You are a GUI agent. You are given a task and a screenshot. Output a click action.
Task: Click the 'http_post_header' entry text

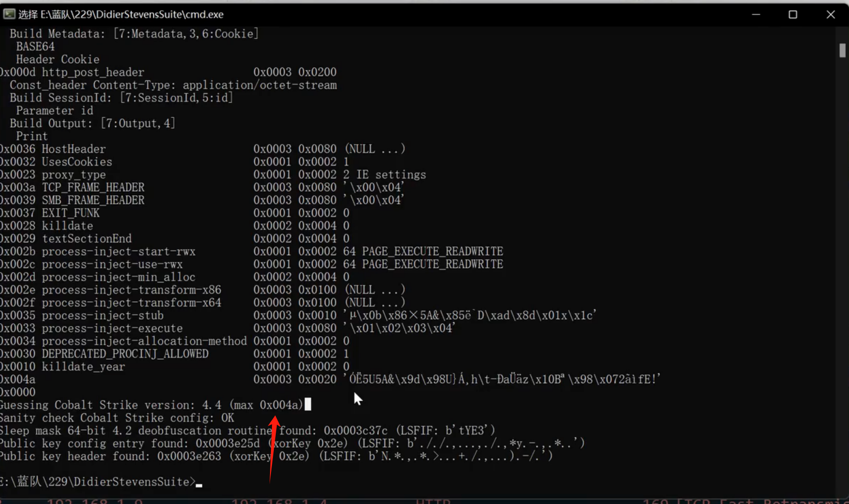click(93, 73)
